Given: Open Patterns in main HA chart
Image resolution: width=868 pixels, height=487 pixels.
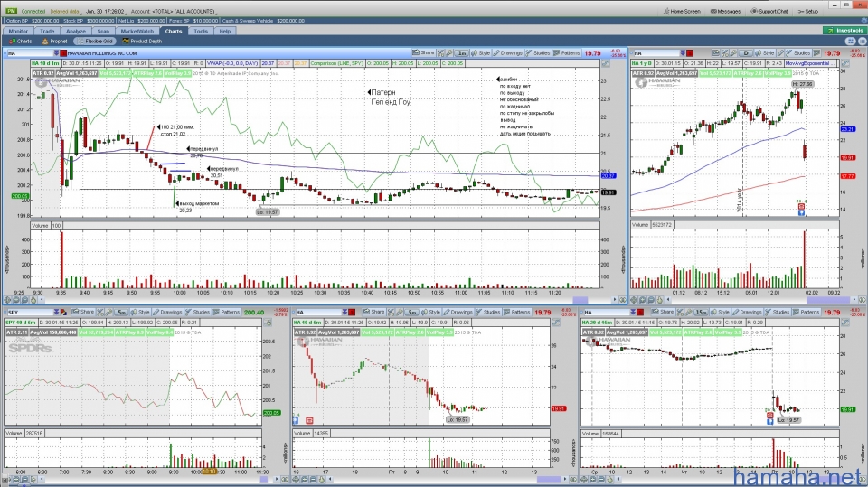Looking at the screenshot, I should coord(567,53).
